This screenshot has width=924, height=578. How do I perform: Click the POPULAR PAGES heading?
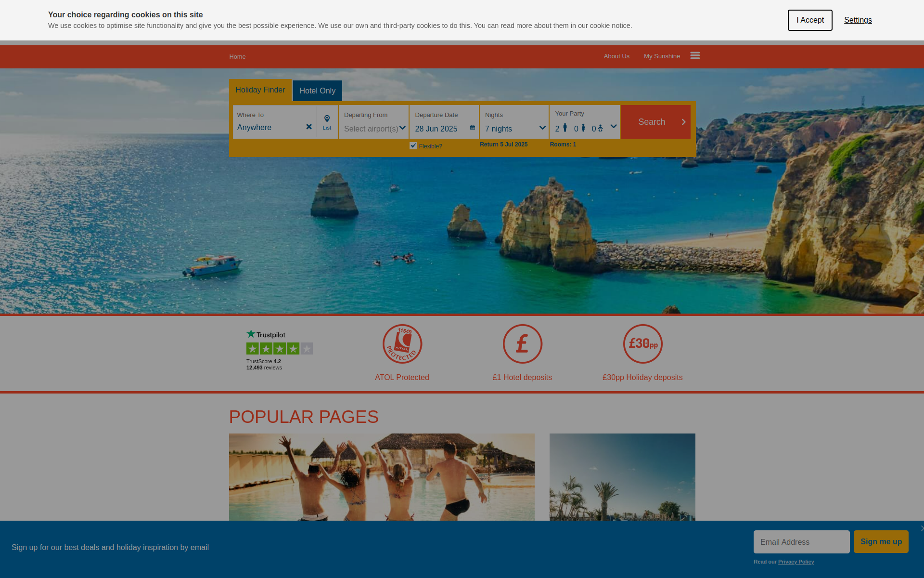[x=304, y=417]
